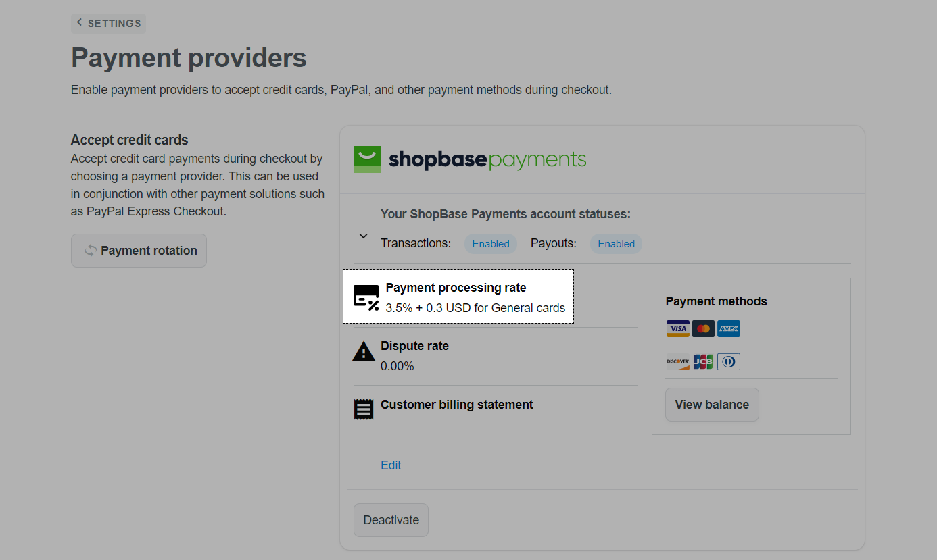Click the Payouts Enabled status badge

tap(617, 244)
